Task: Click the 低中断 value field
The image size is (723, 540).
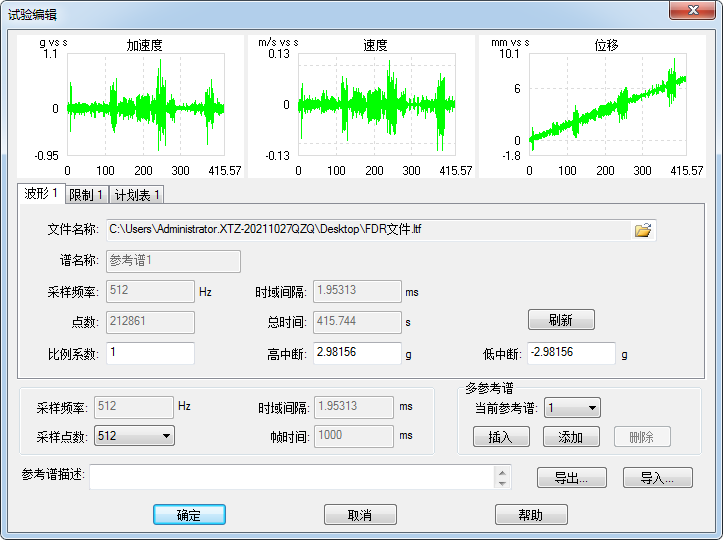Action: 570,353
